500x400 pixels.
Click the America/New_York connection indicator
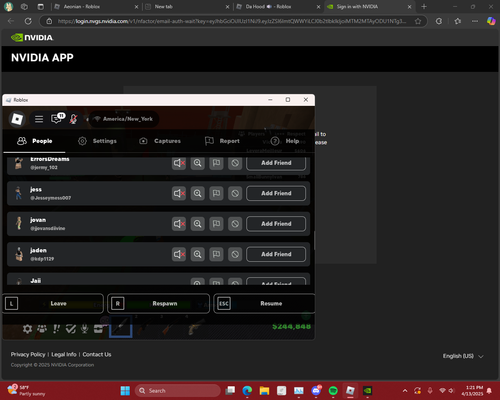point(124,119)
